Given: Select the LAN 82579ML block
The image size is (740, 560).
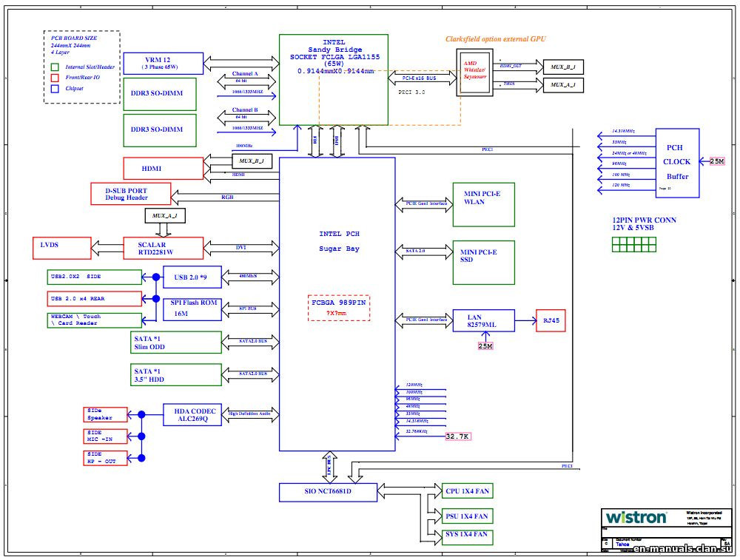Looking at the screenshot, I should [x=483, y=321].
